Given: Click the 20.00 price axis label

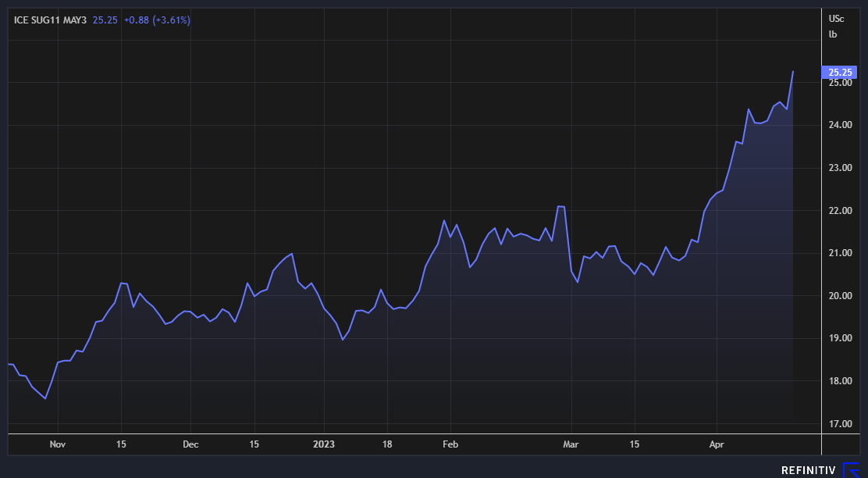Looking at the screenshot, I should tap(840, 296).
